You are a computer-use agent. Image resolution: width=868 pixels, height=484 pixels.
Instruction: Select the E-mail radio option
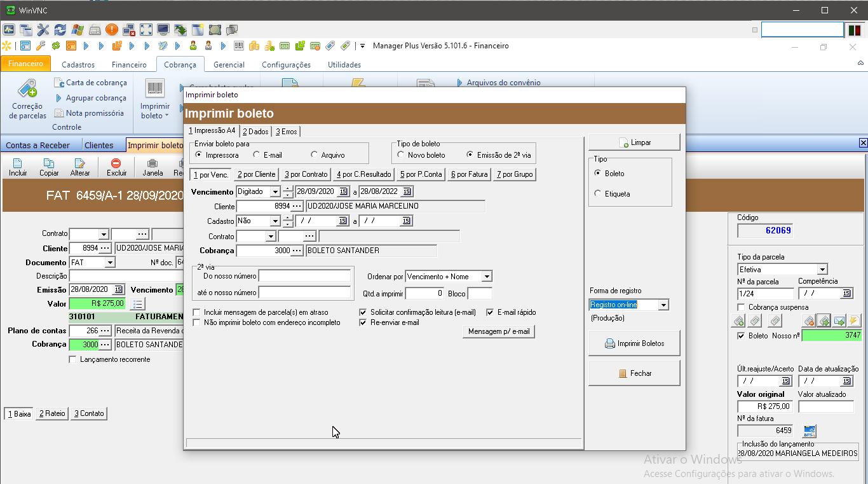coord(257,155)
